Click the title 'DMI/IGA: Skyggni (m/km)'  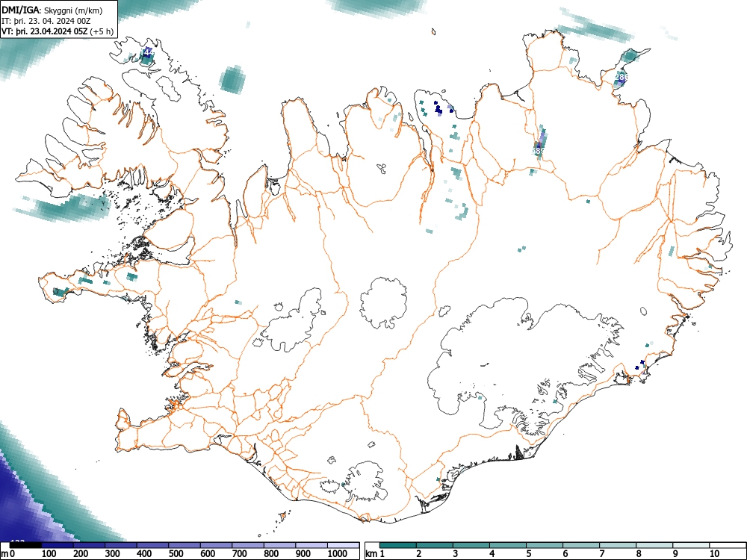[x=52, y=10]
